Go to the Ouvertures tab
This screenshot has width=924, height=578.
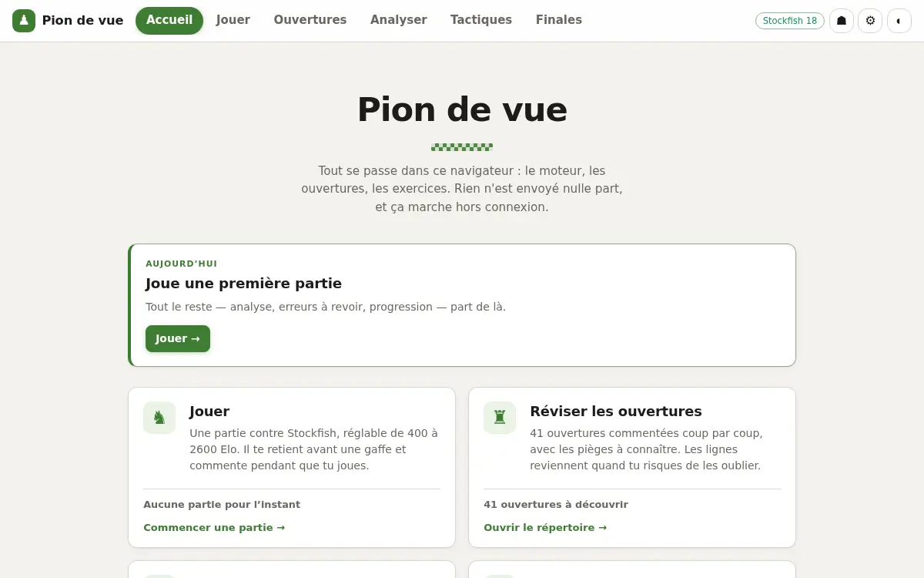coord(310,21)
